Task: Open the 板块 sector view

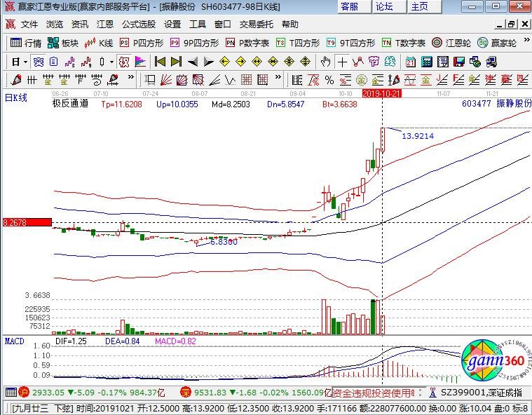Action: 63,43
